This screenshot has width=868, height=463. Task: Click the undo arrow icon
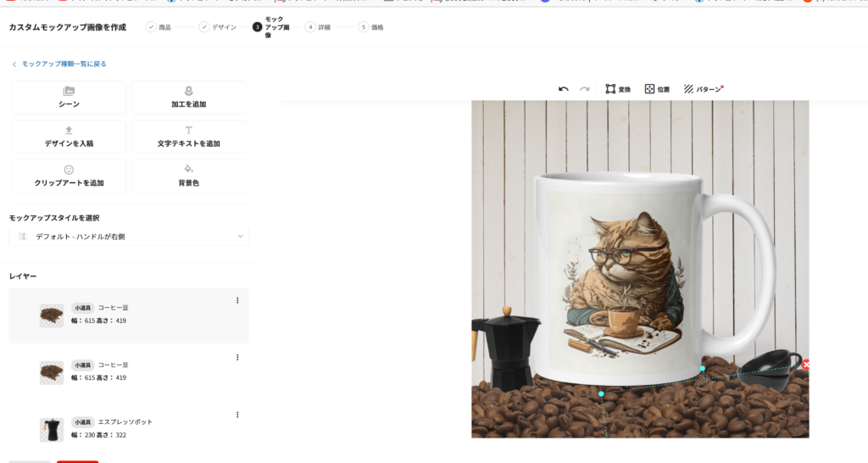coord(564,89)
